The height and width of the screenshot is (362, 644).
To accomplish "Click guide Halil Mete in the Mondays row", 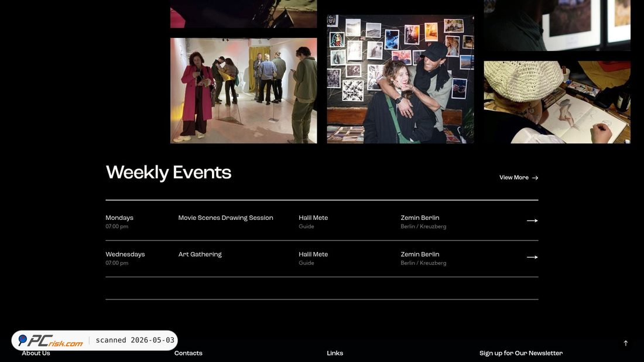I will coord(313,218).
